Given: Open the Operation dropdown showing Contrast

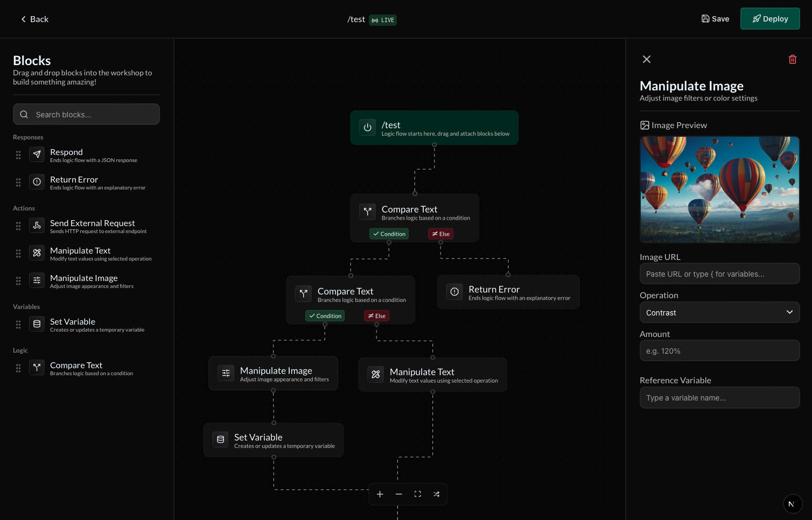Looking at the screenshot, I should (719, 312).
